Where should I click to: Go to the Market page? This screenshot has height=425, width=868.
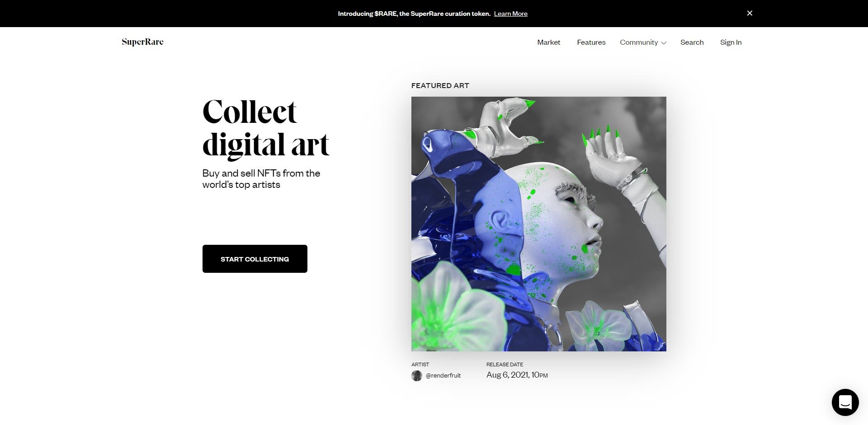coord(548,42)
